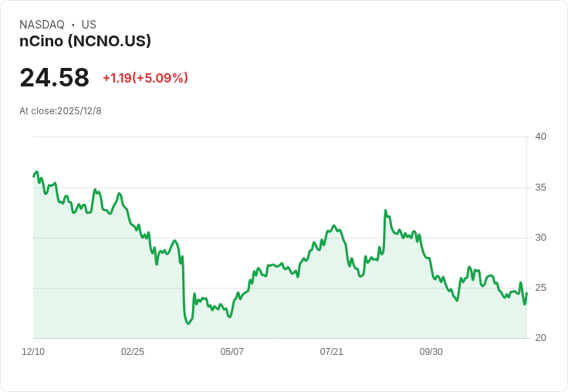
Task: Click the lowest dip before 05/07
Action: (x=188, y=323)
